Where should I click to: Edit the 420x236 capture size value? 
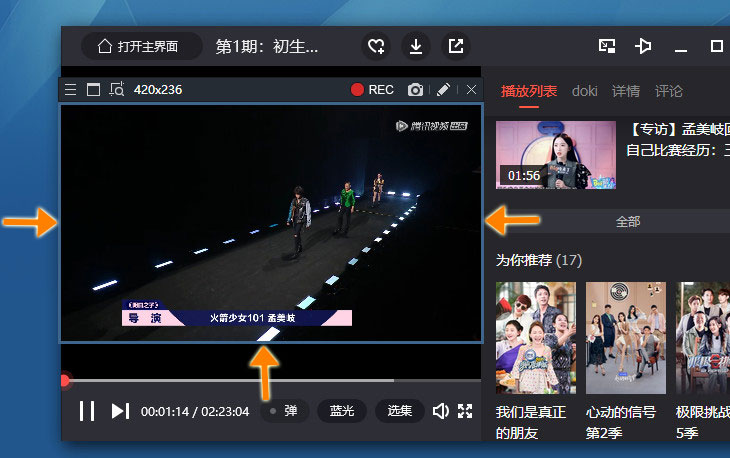point(158,90)
